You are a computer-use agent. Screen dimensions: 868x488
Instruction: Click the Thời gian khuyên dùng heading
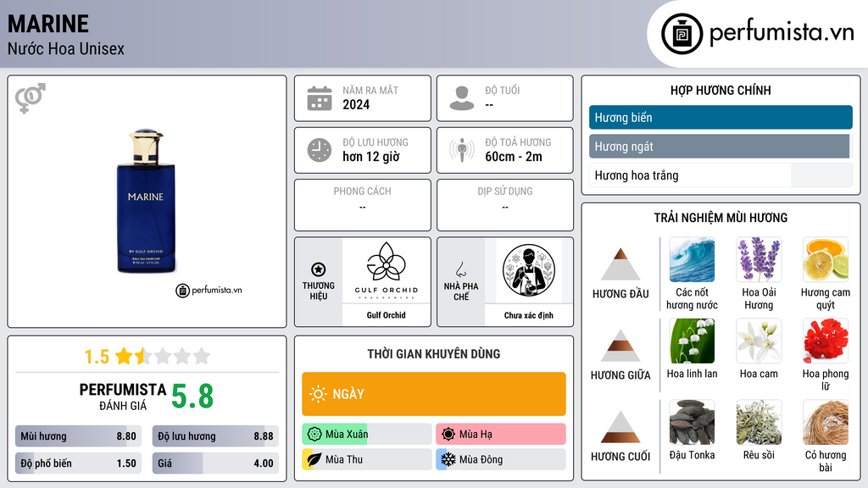(434, 353)
